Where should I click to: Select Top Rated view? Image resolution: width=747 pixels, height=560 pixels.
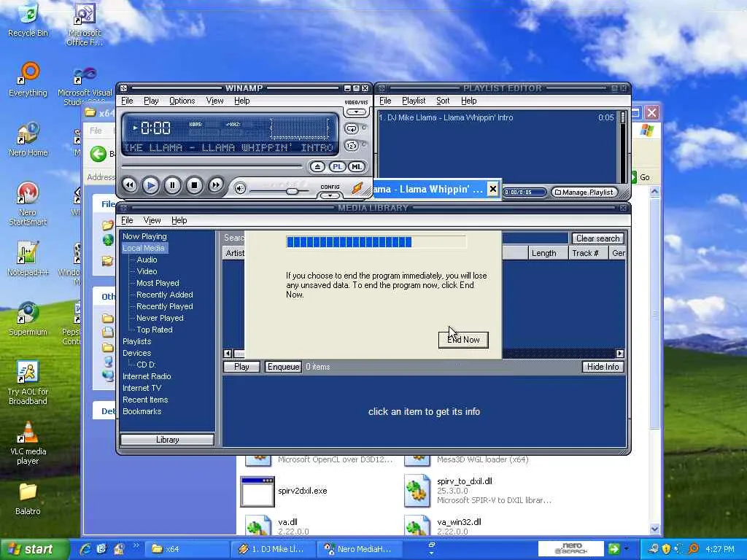pos(155,330)
